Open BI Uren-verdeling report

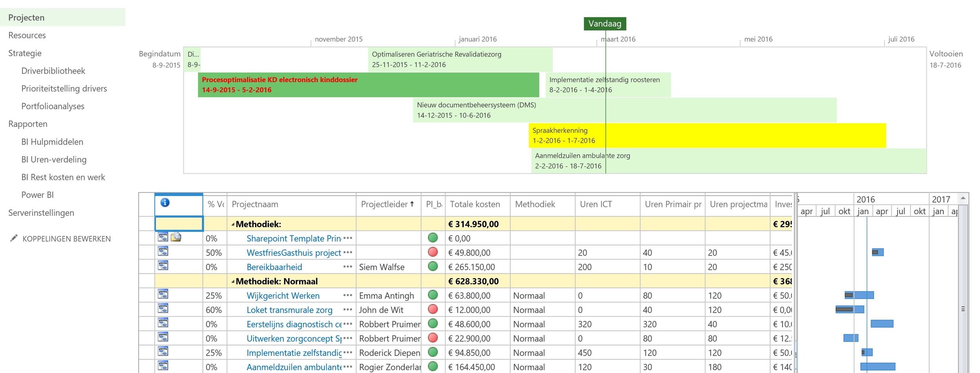click(x=54, y=160)
